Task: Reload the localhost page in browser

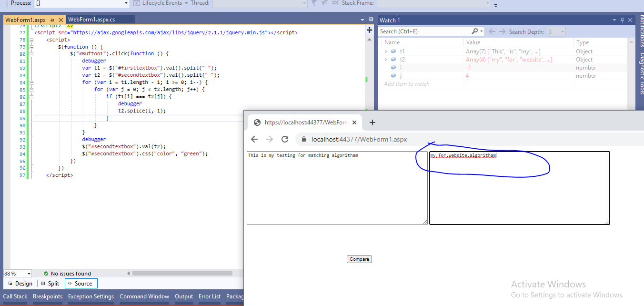Action: (285, 139)
